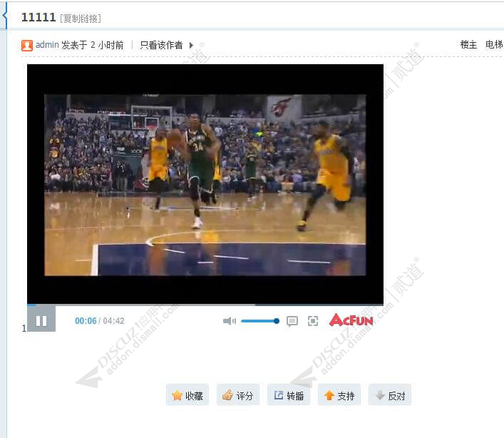Open the AcFun logo link
This screenshot has height=438, width=504.
click(351, 320)
